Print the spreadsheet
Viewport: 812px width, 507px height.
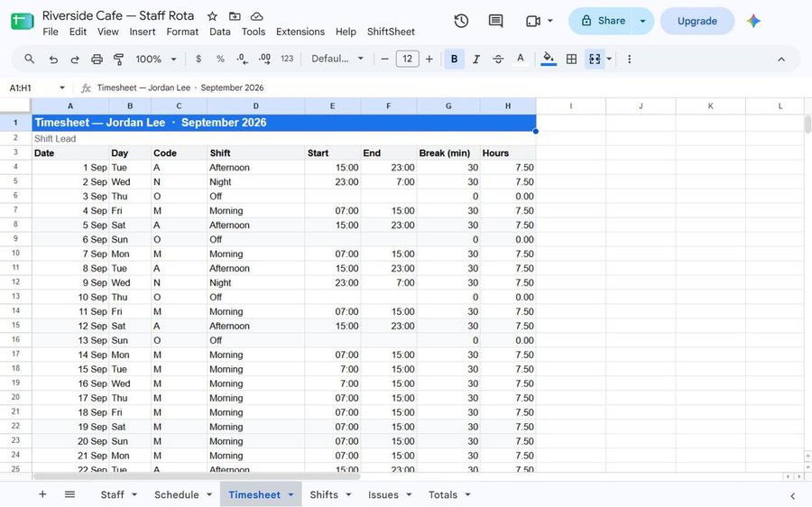[x=97, y=59]
